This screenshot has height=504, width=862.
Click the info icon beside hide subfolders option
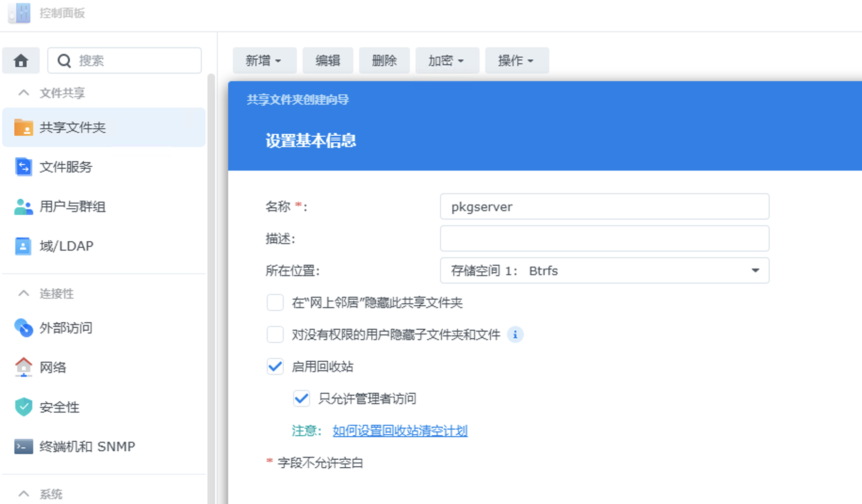[x=515, y=335]
